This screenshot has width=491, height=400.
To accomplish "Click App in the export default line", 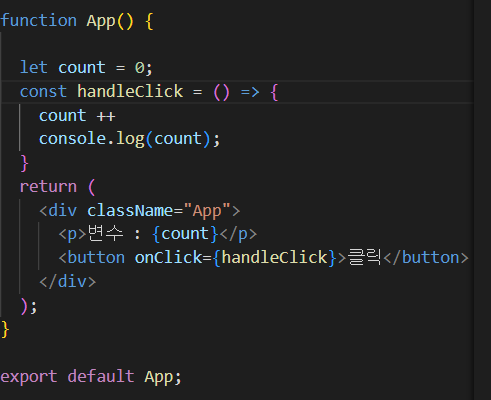I will coord(158,377).
